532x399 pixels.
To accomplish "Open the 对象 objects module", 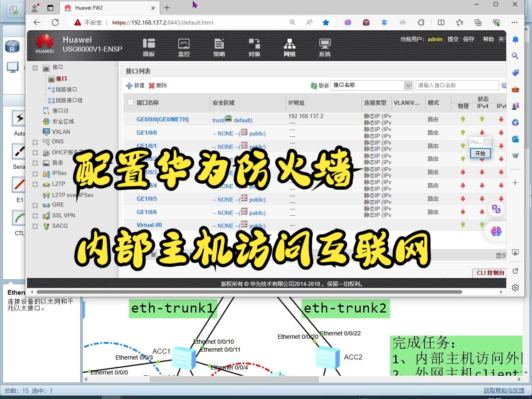I will coord(254,46).
